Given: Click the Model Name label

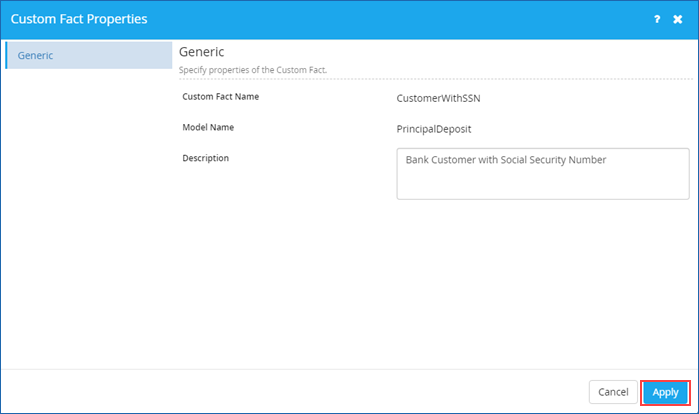Looking at the screenshot, I should 208,127.
